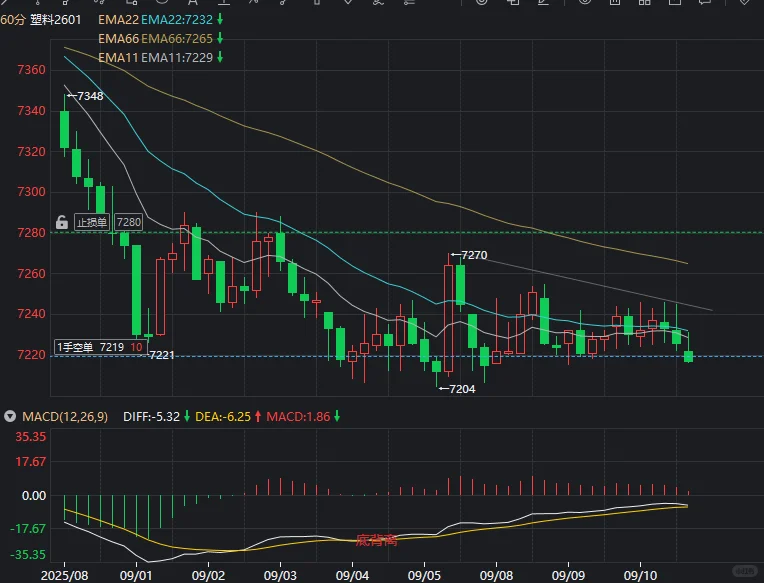Click the DIFF:-5.32 readout
Screen dimensions: 764x583
coord(152,417)
